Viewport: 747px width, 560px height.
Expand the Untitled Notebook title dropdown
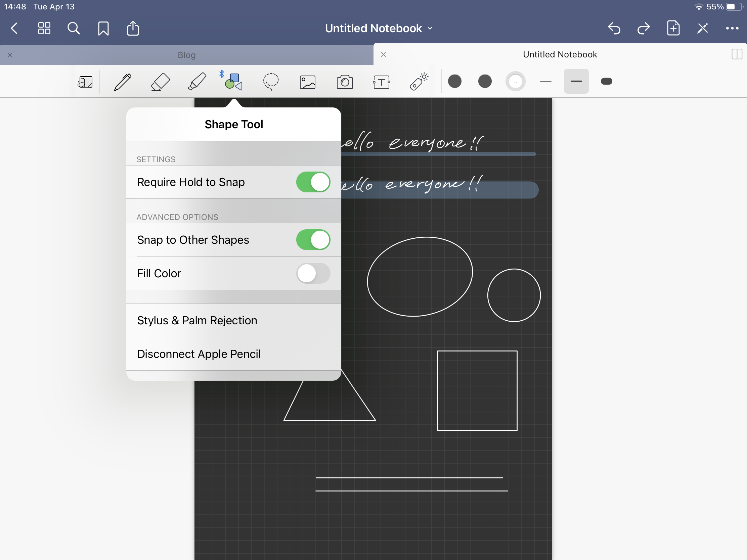[x=378, y=28]
